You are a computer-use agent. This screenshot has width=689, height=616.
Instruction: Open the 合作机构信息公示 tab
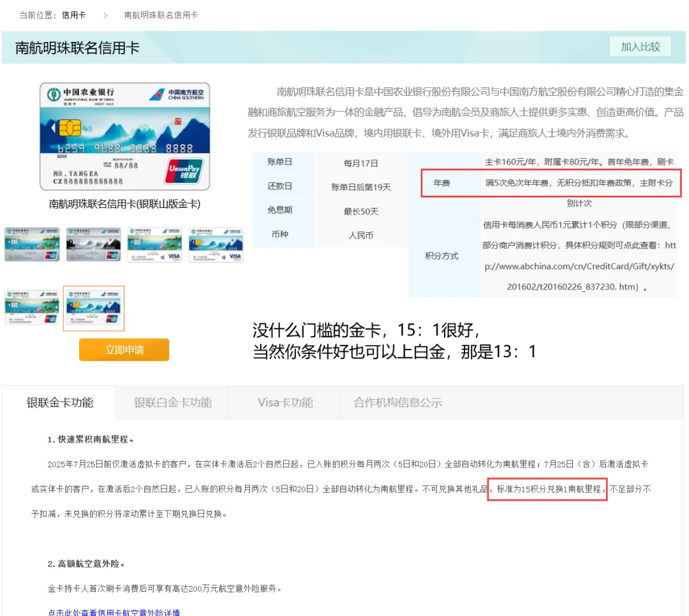[x=397, y=402]
